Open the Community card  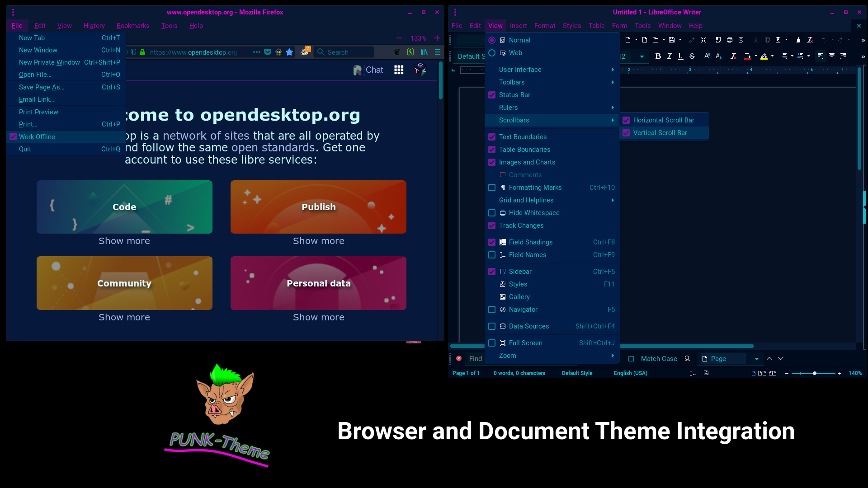[x=124, y=283]
